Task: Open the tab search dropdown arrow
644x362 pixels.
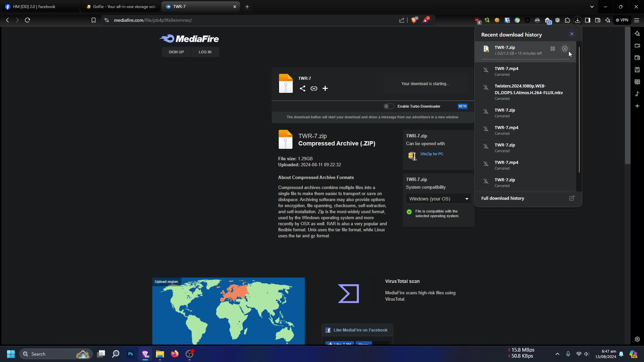Action: [592, 7]
